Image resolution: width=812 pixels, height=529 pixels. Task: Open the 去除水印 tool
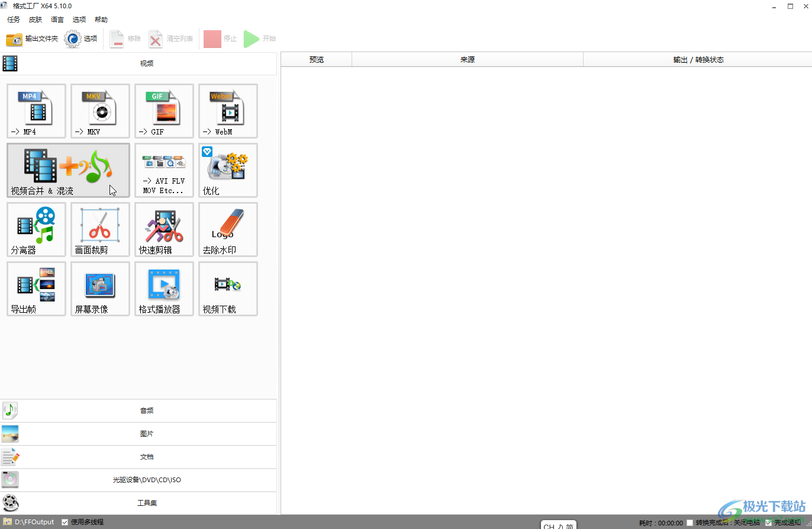228,229
